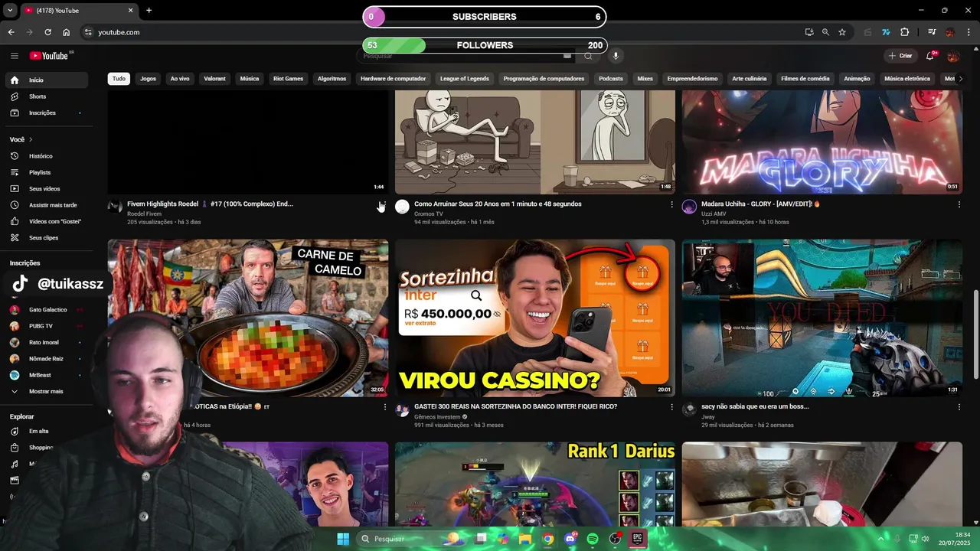
Task: Open the Jway channel link
Action: point(708,416)
